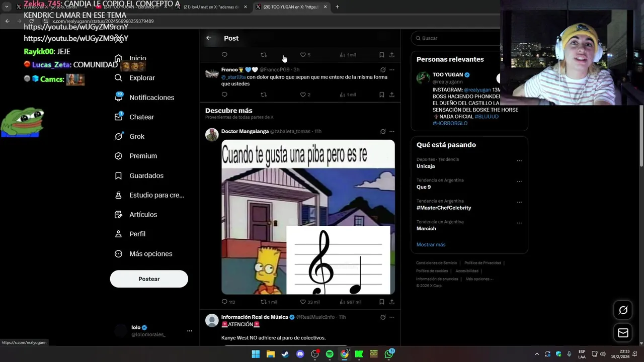The width and height of the screenshot is (644, 362).
Task: Open Estudio para creadores
Action: (x=149, y=195)
